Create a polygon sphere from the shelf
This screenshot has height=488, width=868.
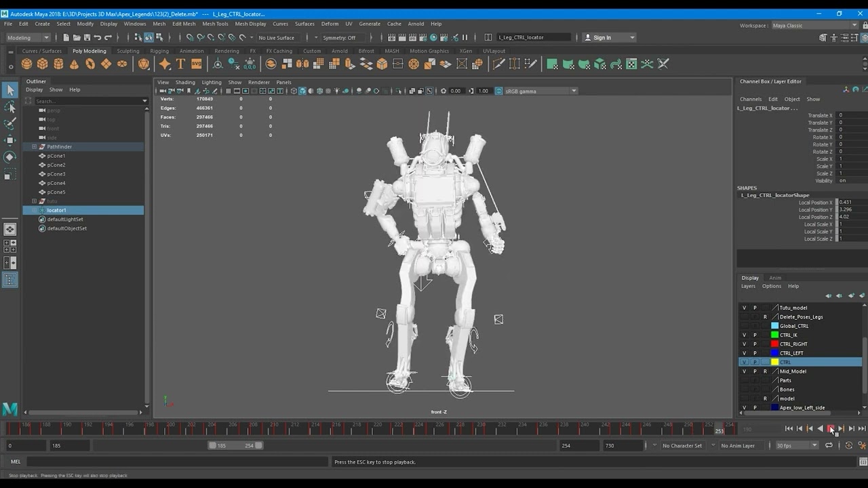[x=26, y=64]
